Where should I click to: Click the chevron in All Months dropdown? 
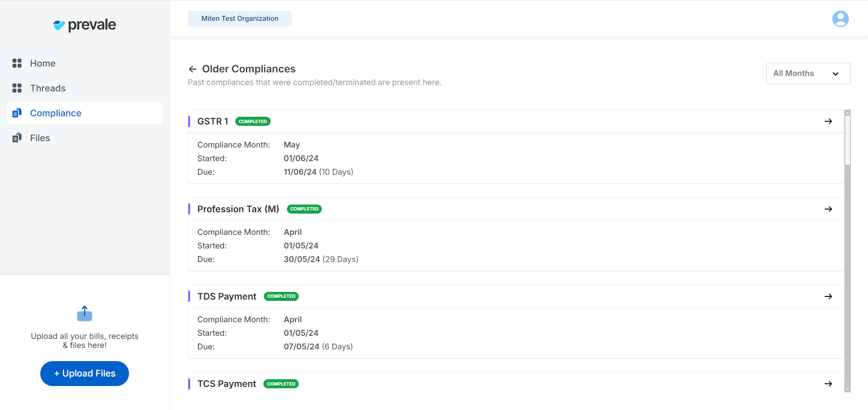[x=835, y=74]
